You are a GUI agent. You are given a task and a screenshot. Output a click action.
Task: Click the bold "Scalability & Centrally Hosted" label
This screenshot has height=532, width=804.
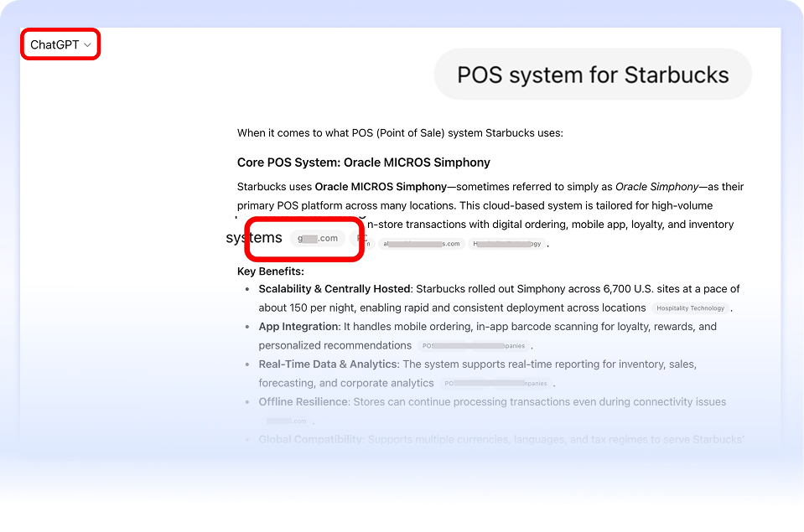coord(335,289)
